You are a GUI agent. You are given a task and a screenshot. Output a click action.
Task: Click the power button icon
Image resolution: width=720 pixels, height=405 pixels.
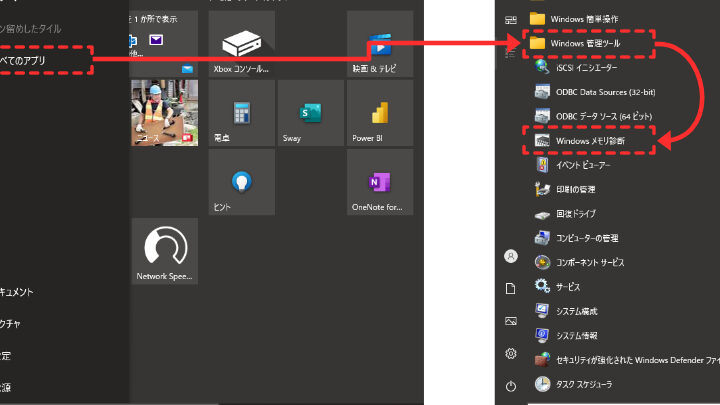[x=511, y=385]
